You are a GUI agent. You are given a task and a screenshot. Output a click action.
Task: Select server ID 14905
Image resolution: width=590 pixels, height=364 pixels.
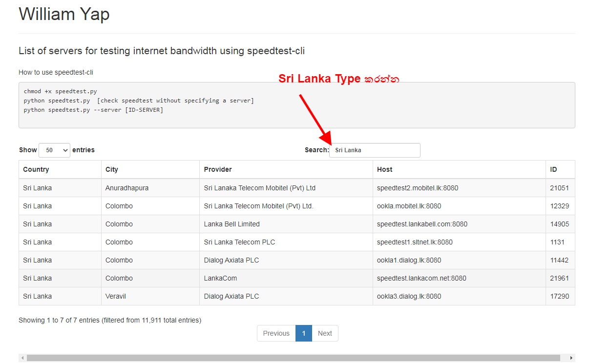(x=560, y=224)
